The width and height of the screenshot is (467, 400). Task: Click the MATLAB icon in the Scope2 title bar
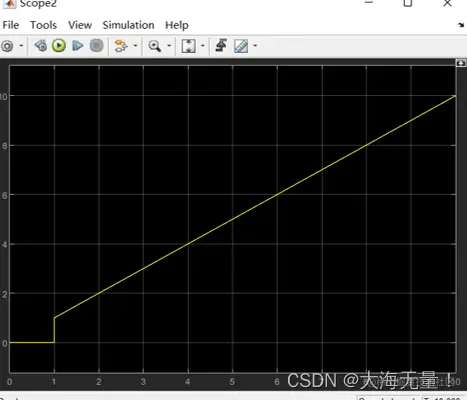point(9,4)
